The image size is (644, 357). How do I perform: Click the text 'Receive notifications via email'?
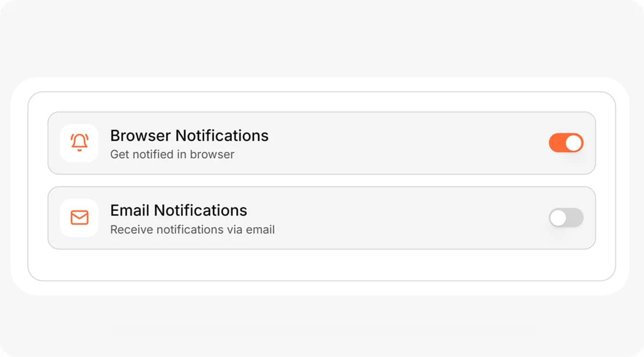[x=192, y=230]
